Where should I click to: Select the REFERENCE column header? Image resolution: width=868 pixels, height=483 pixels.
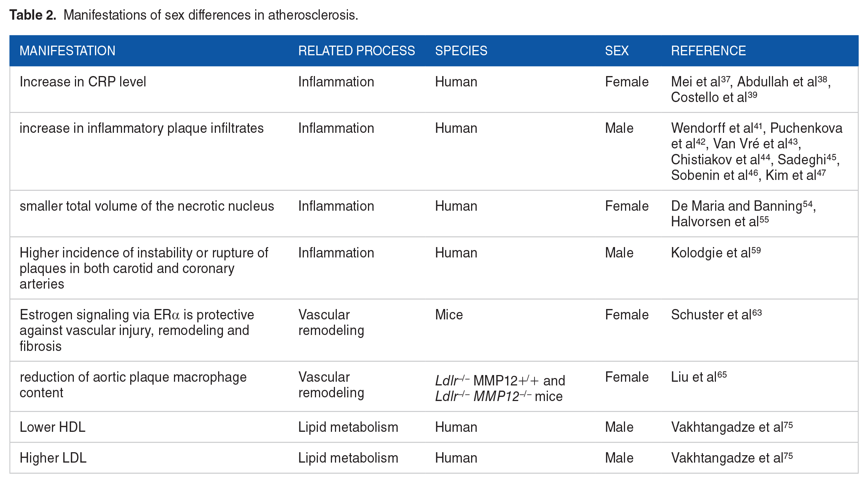(708, 51)
